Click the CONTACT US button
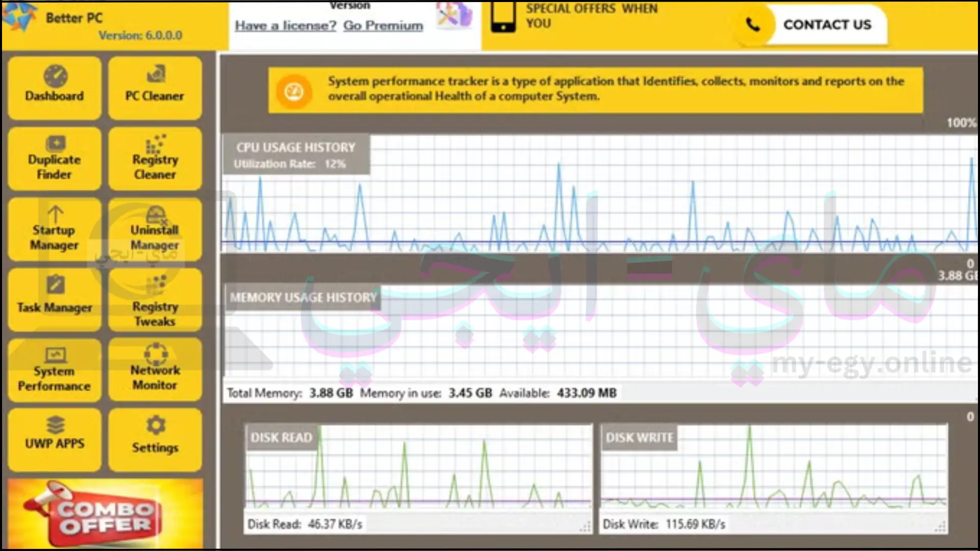This screenshot has height=551, width=980. 827,24
